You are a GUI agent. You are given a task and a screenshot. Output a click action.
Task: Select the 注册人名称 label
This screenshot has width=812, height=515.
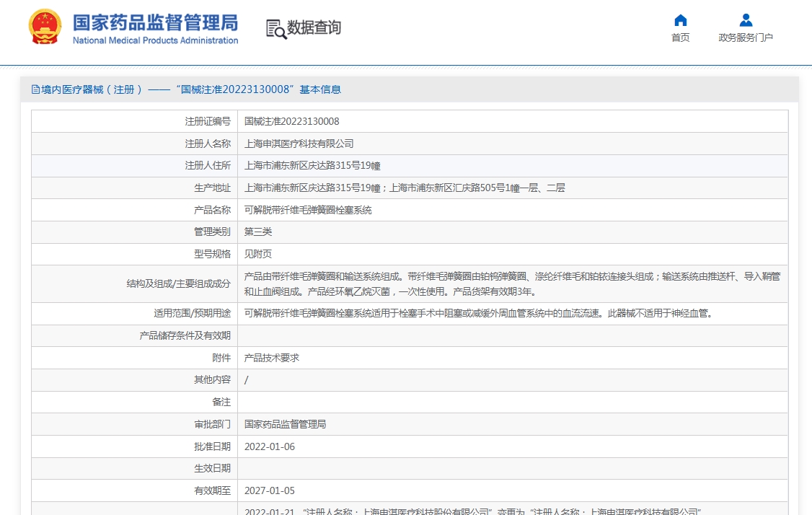click(x=208, y=144)
